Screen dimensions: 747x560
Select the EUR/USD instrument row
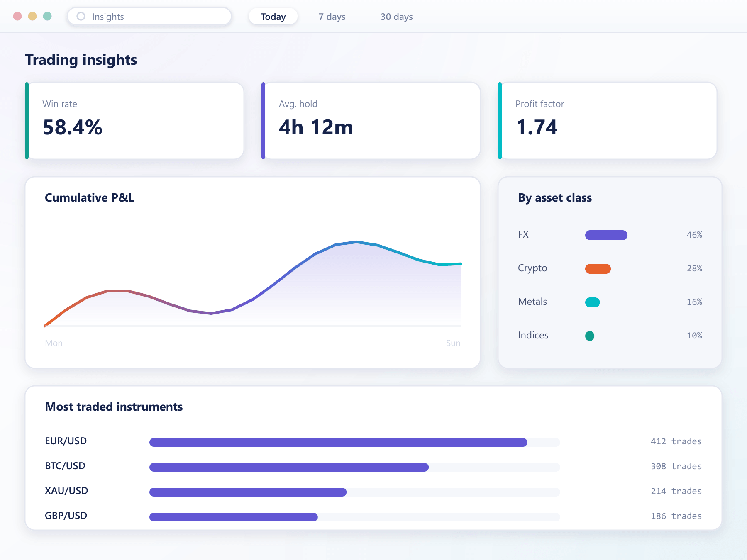pyautogui.click(x=373, y=442)
